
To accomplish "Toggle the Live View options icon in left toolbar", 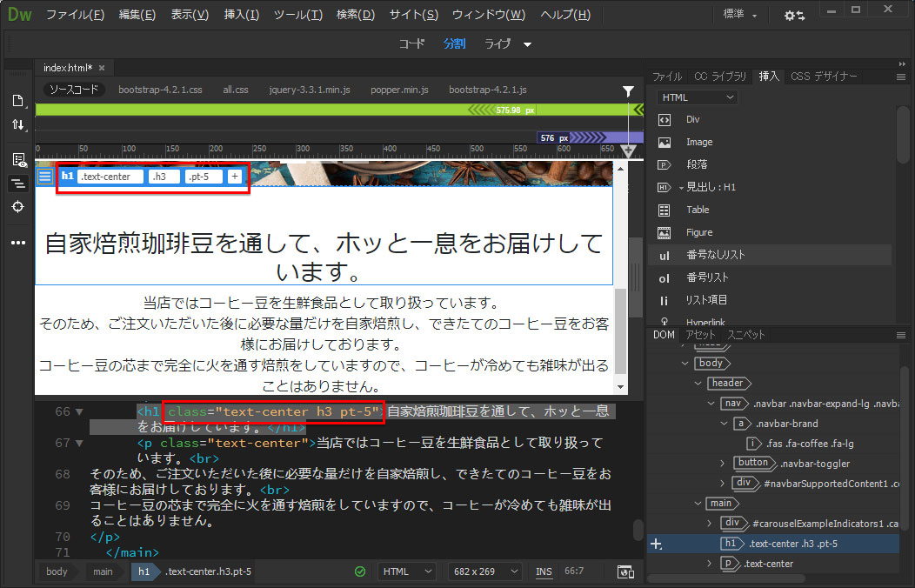I will click(17, 159).
